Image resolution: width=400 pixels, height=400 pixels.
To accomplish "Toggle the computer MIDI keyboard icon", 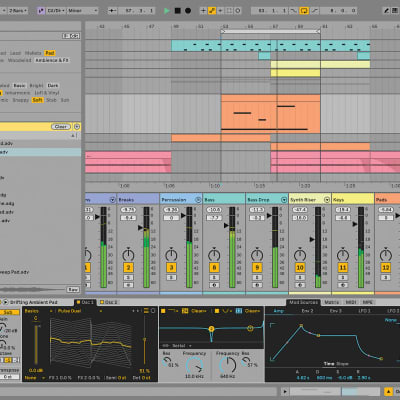I will pyautogui.click(x=395, y=11).
